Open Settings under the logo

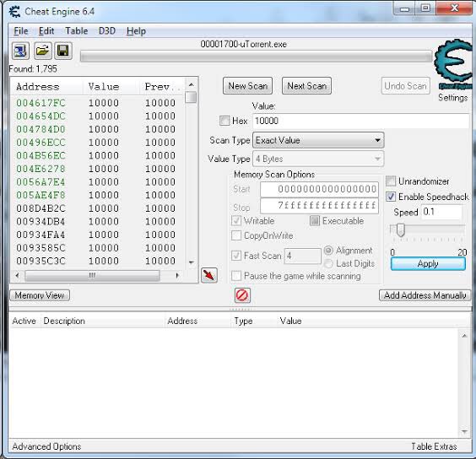point(452,98)
